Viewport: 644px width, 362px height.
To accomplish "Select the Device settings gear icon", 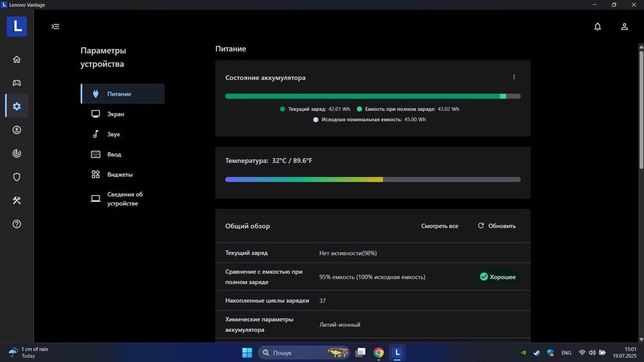I will (x=17, y=106).
